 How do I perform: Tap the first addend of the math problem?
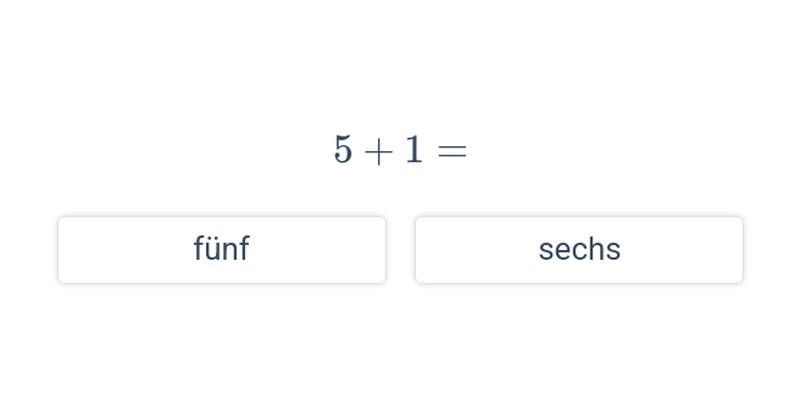pyautogui.click(x=343, y=150)
